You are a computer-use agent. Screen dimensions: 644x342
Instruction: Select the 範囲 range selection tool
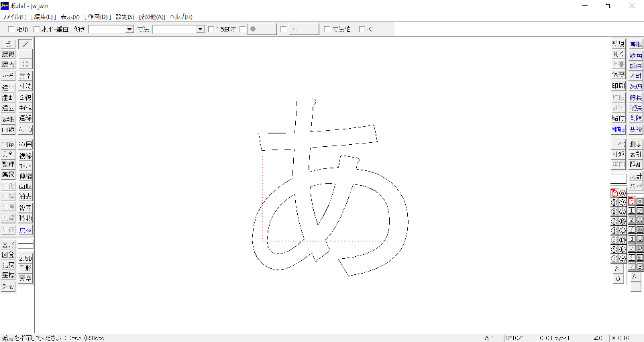point(25,144)
